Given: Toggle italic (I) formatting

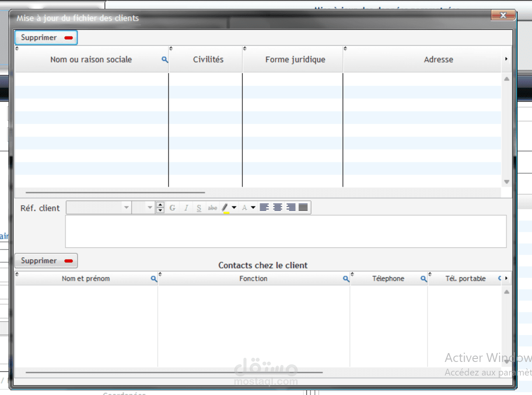Looking at the screenshot, I should point(186,208).
